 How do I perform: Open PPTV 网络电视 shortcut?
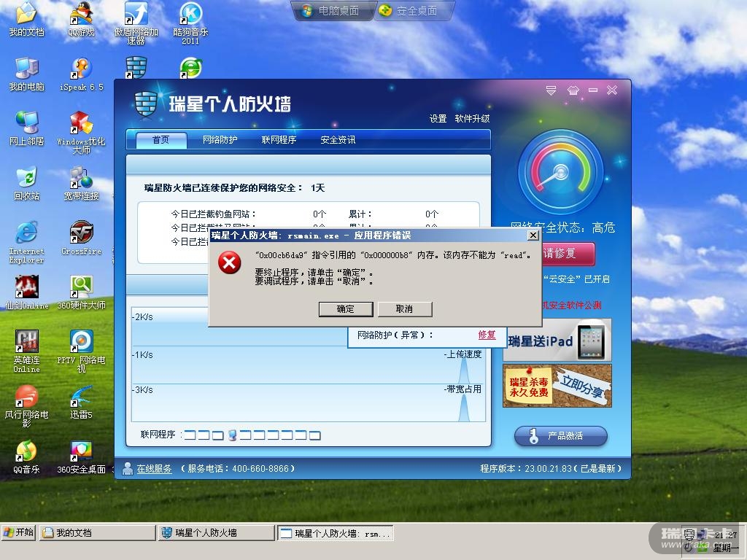[81, 351]
